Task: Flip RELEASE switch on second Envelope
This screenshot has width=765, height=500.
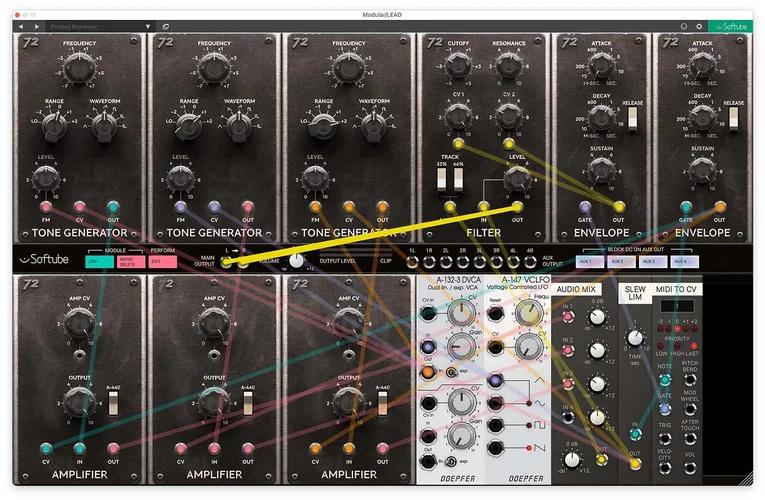Action: point(733,119)
